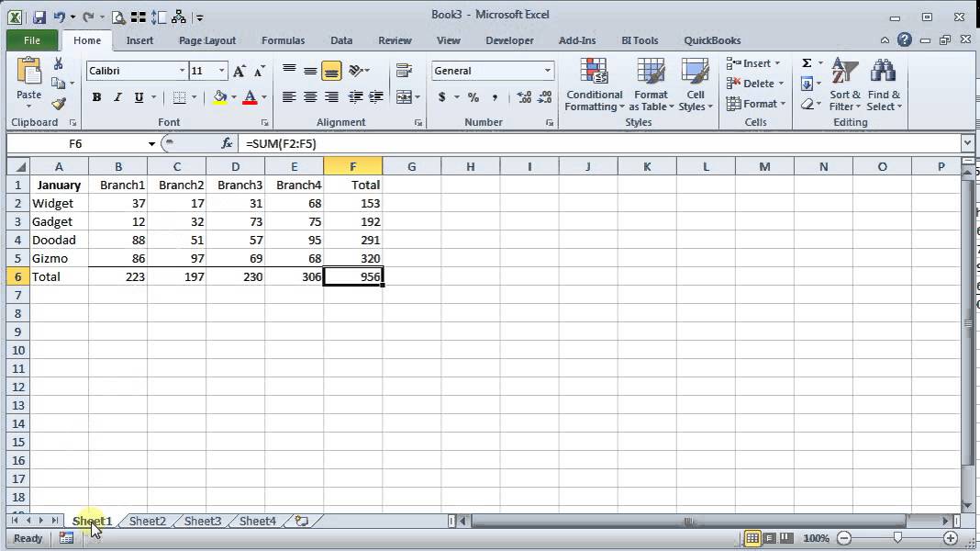Click the Delete button in Cells group
The height and width of the screenshot is (551, 980).
(754, 83)
